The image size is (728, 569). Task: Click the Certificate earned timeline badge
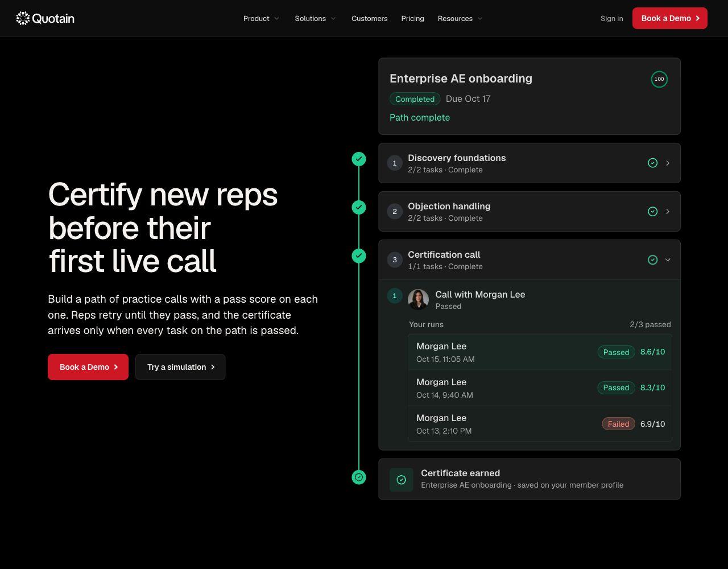pyautogui.click(x=359, y=477)
